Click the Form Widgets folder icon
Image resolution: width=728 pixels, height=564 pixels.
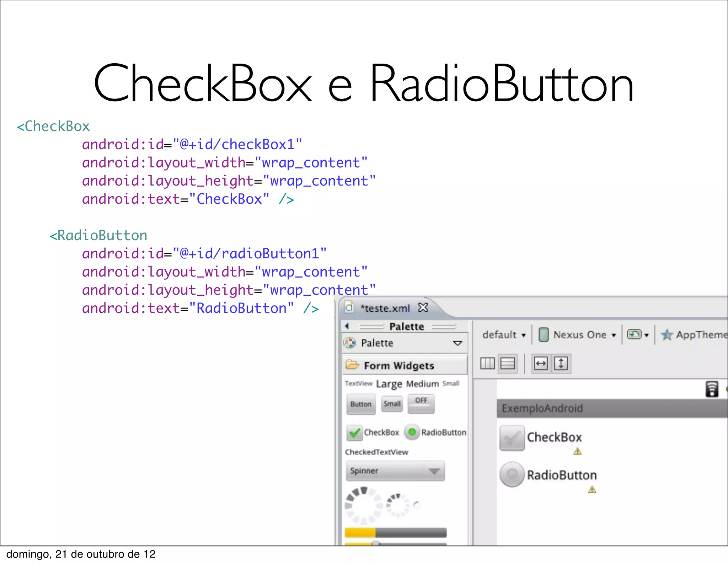352,365
